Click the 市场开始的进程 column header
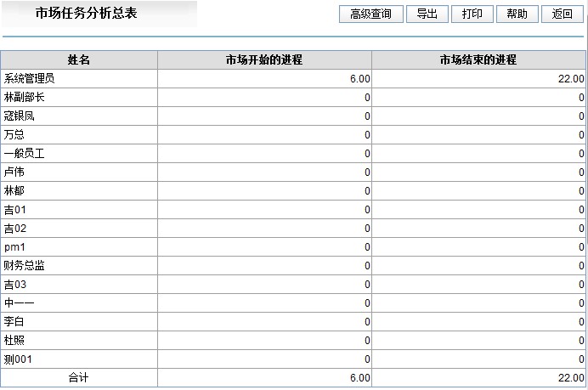This screenshot has height=390, width=588. [x=264, y=60]
